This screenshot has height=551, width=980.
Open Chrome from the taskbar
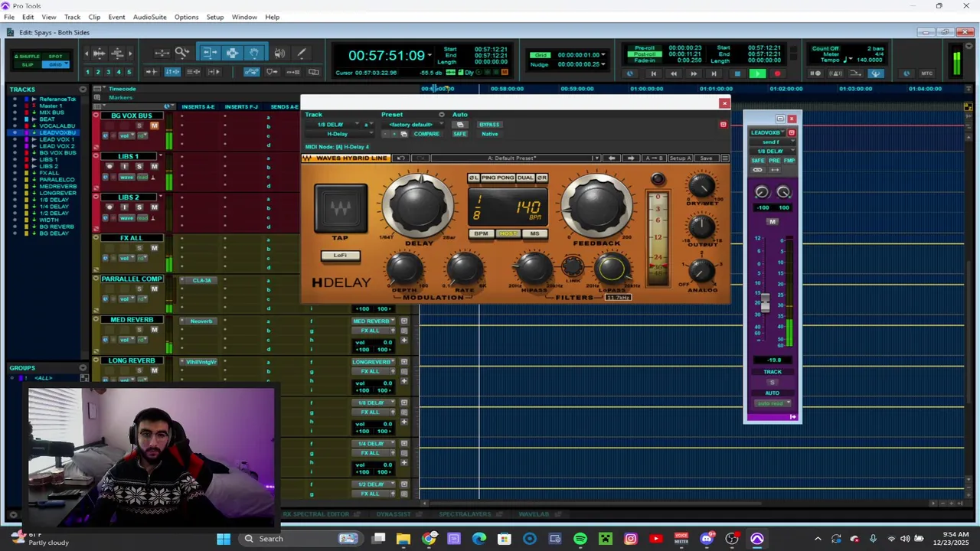point(429,539)
